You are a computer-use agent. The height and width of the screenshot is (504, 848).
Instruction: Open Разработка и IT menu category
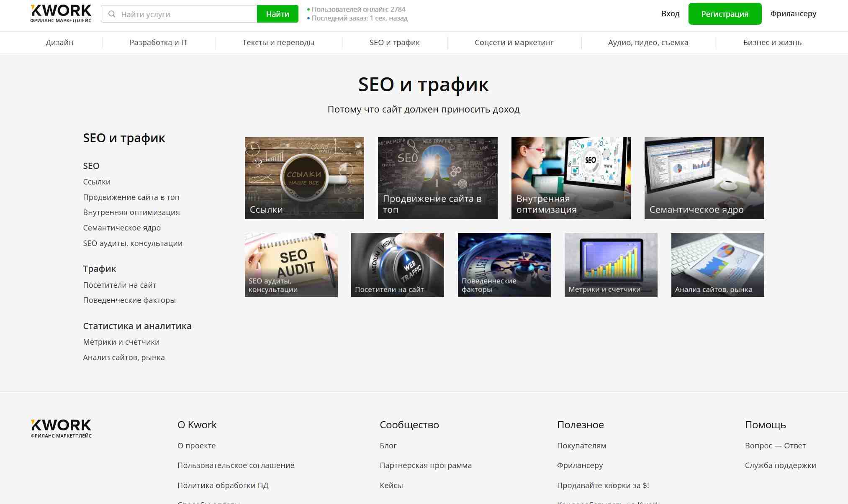[158, 43]
